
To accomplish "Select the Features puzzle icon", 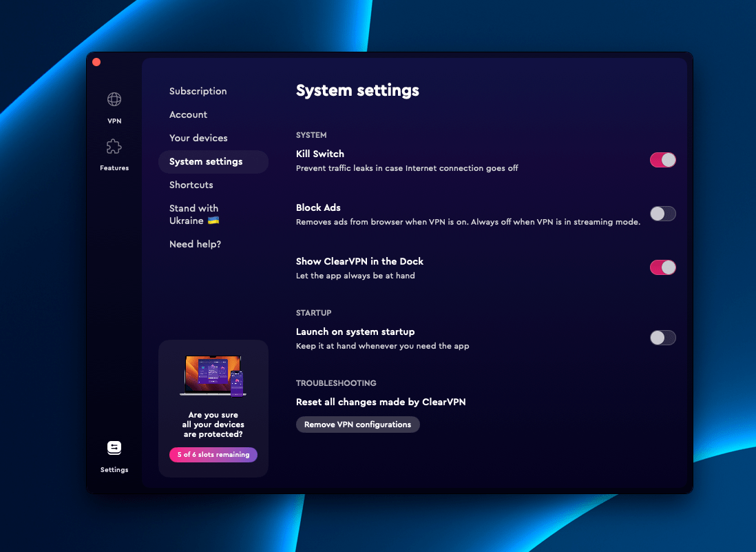I will pos(114,146).
